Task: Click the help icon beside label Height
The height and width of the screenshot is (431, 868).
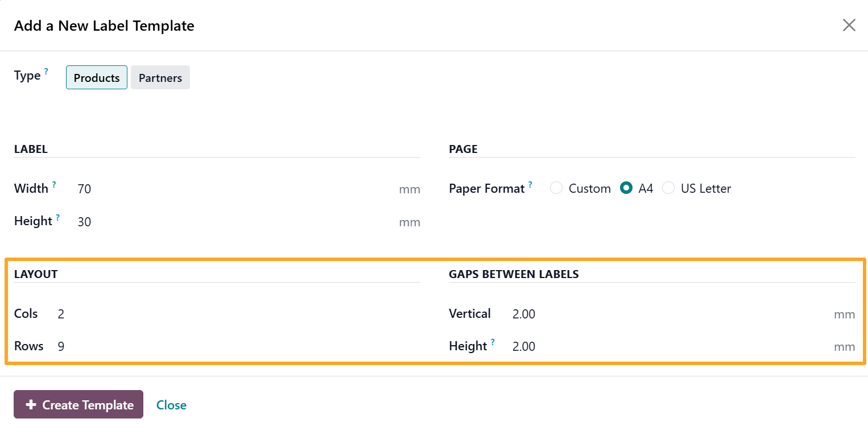Action: [58, 217]
